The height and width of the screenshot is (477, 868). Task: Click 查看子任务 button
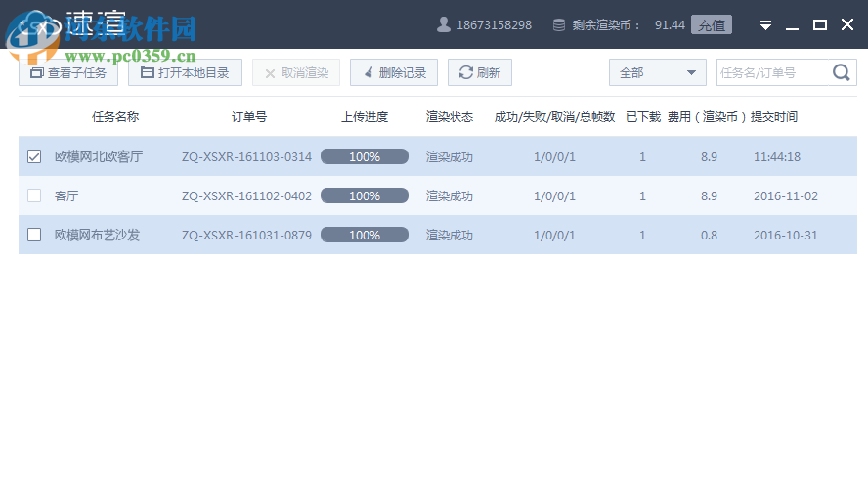pos(68,72)
